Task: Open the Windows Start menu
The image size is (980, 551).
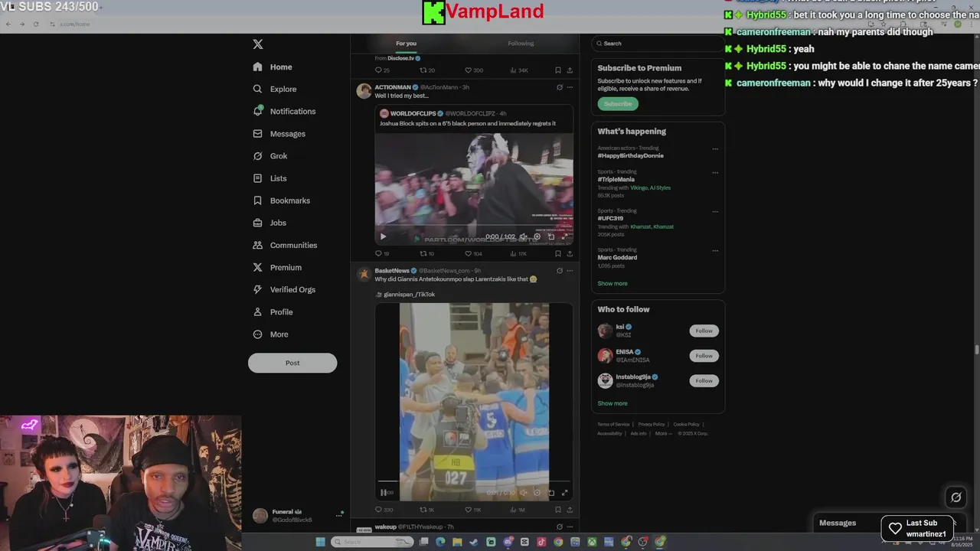Action: (x=320, y=542)
